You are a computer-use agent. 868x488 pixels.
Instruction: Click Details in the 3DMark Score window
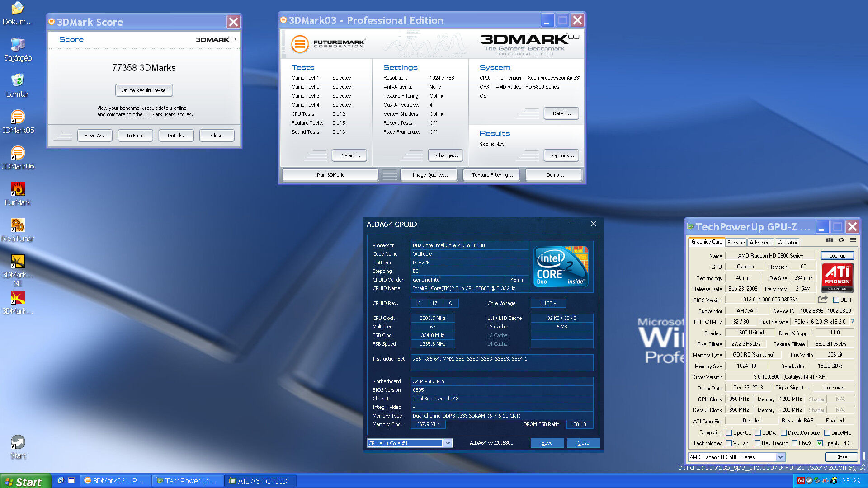click(x=177, y=136)
